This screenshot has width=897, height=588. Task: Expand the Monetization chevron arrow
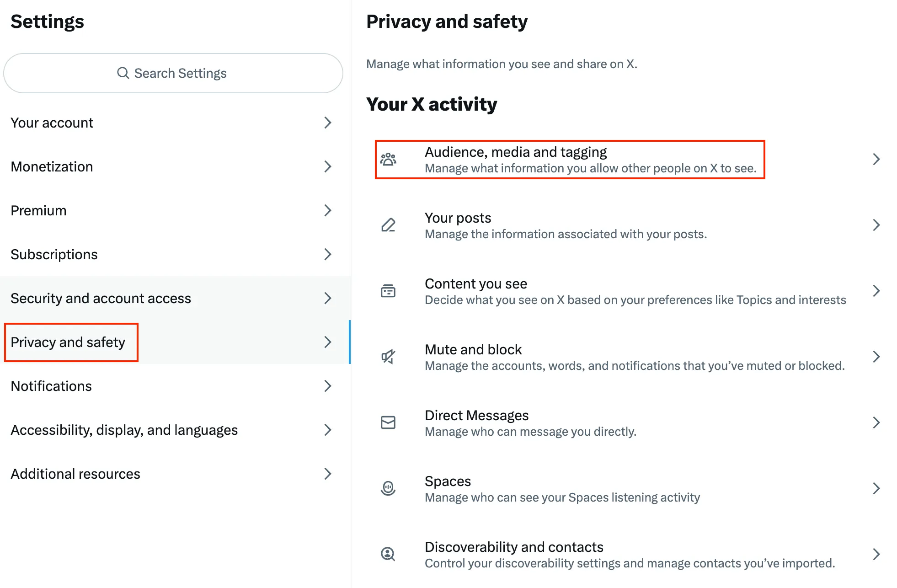pyautogui.click(x=328, y=166)
